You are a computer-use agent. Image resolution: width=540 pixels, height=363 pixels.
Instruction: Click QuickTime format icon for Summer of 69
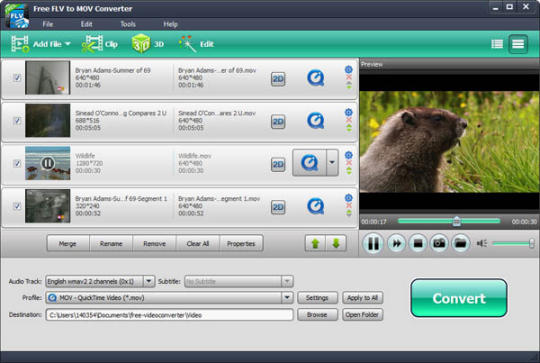coord(315,78)
